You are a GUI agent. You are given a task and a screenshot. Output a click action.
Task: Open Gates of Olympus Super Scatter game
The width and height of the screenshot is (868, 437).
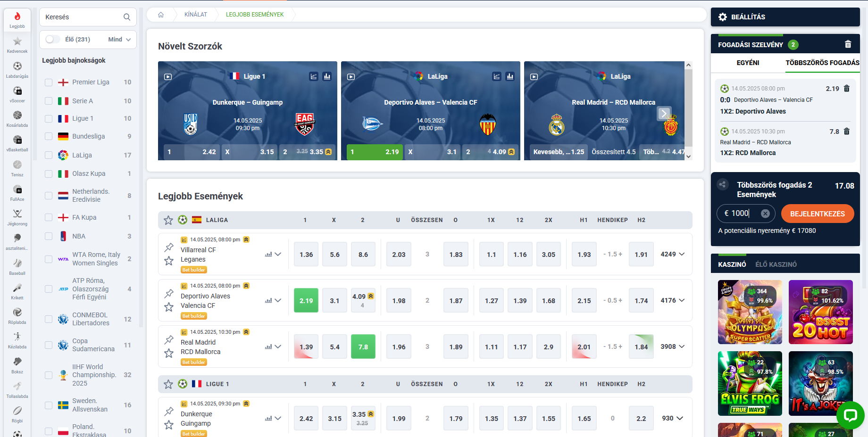point(750,312)
